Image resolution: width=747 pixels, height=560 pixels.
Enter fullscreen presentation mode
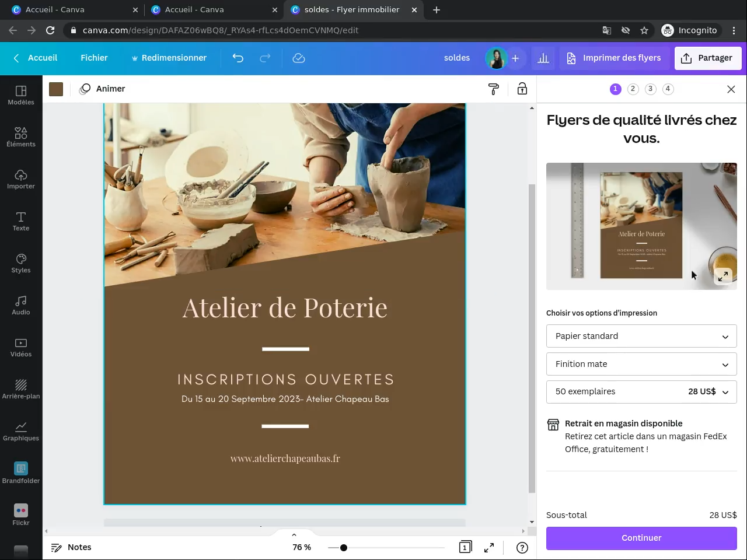pyautogui.click(x=489, y=547)
